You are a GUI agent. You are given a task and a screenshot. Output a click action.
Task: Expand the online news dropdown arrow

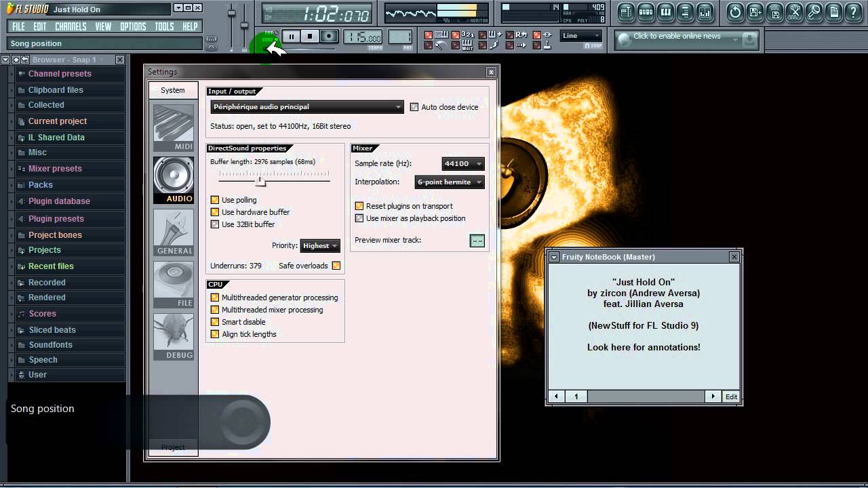[735, 40]
